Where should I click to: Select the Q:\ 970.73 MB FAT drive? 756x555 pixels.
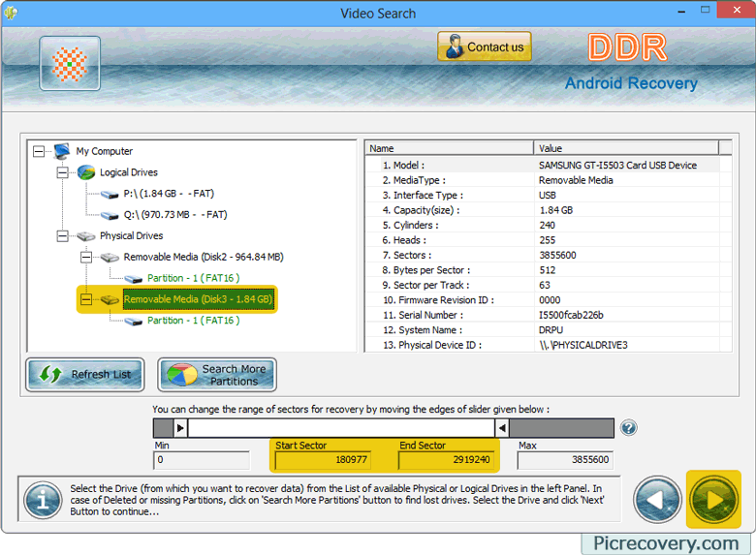(x=174, y=215)
